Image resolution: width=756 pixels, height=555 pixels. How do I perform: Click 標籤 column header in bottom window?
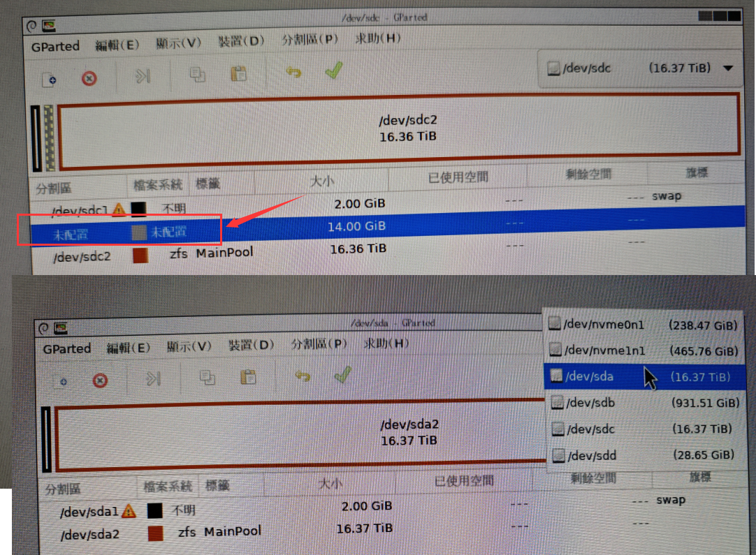pos(217,485)
